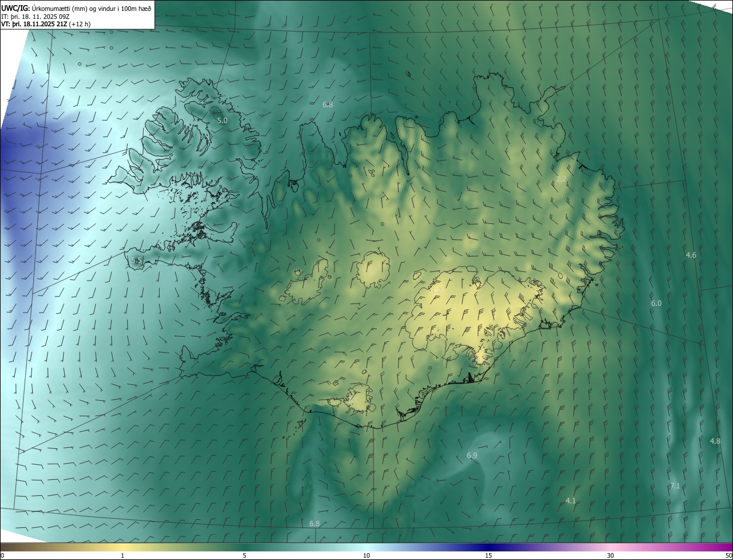Click the 6.8 value label near the bottom edge
Viewport: 733px width, 560px height.
pyautogui.click(x=314, y=523)
